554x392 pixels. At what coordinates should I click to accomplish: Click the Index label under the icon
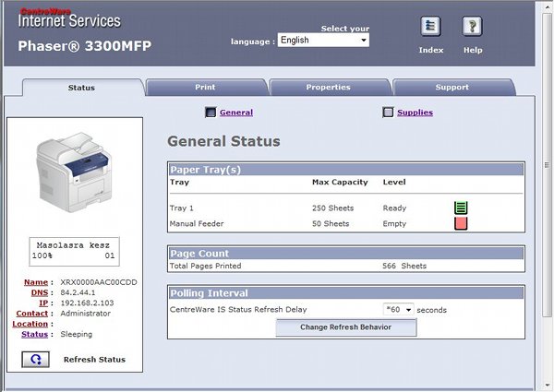431,50
